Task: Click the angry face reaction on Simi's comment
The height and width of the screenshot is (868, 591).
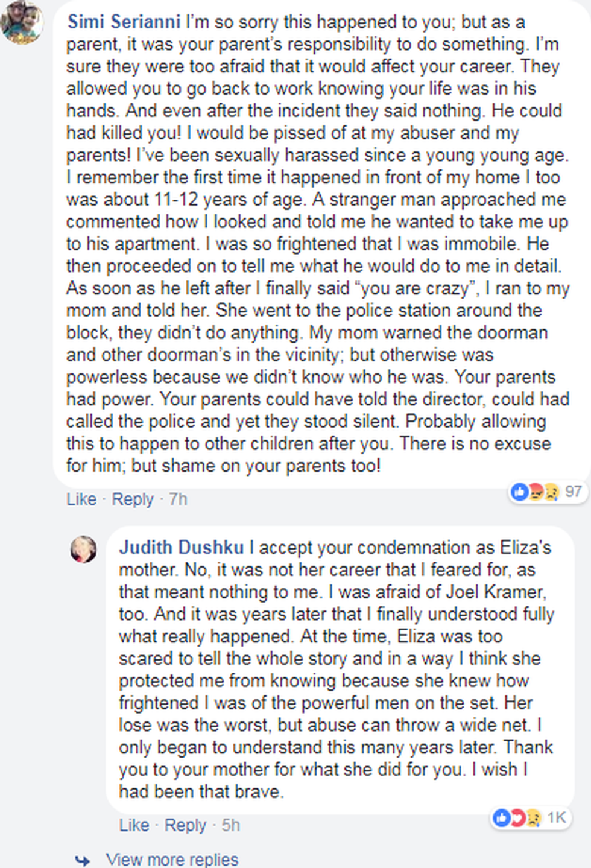Action: click(536, 492)
